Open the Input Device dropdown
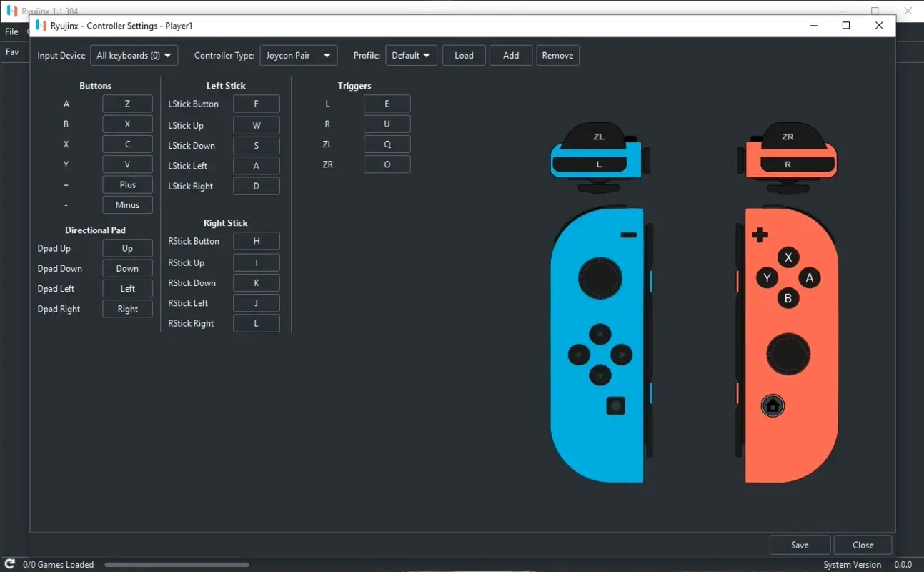924x572 pixels. [x=134, y=55]
